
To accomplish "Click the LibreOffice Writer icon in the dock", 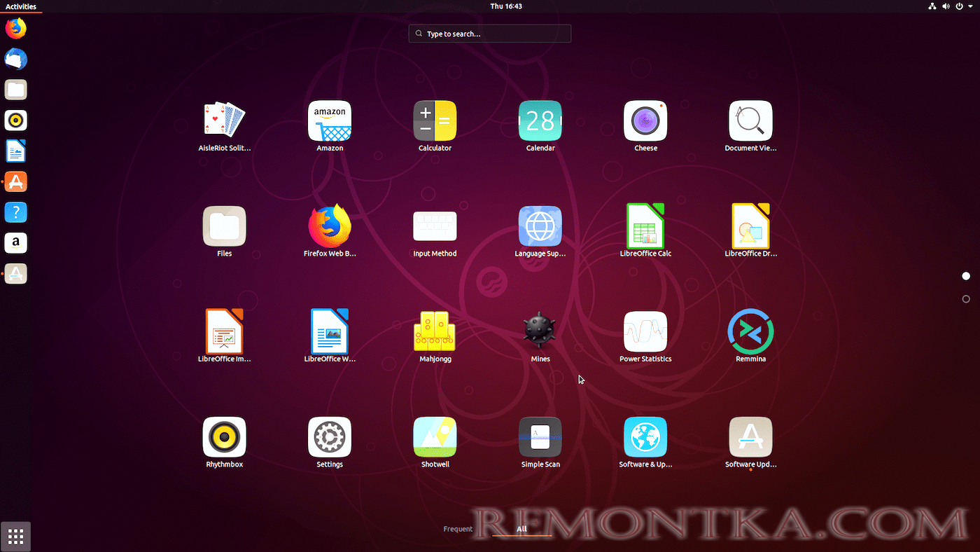I will tap(15, 151).
